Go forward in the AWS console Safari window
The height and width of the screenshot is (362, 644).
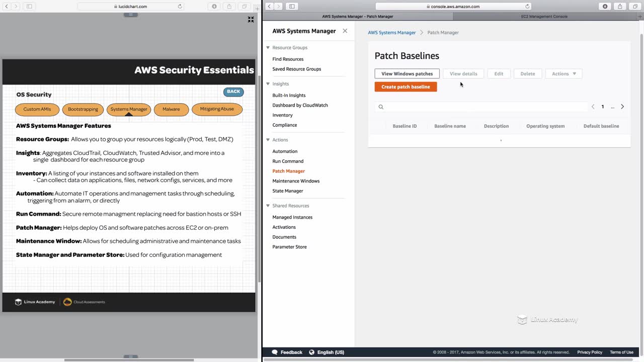pos(278,7)
